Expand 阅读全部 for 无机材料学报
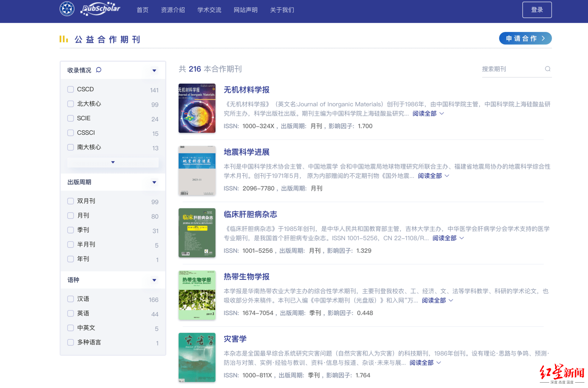Screen dimensions: 588x388 point(428,114)
